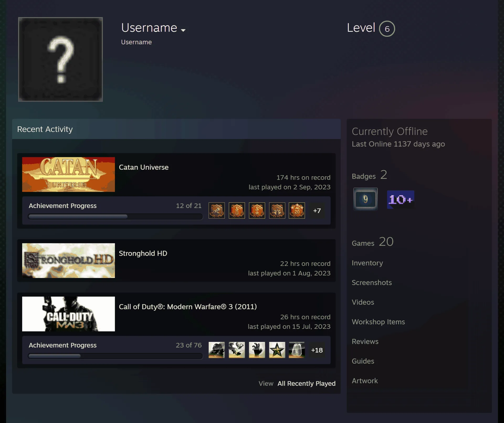Open Reviews in sidebar
Screen dimensions: 504x423
click(x=365, y=341)
